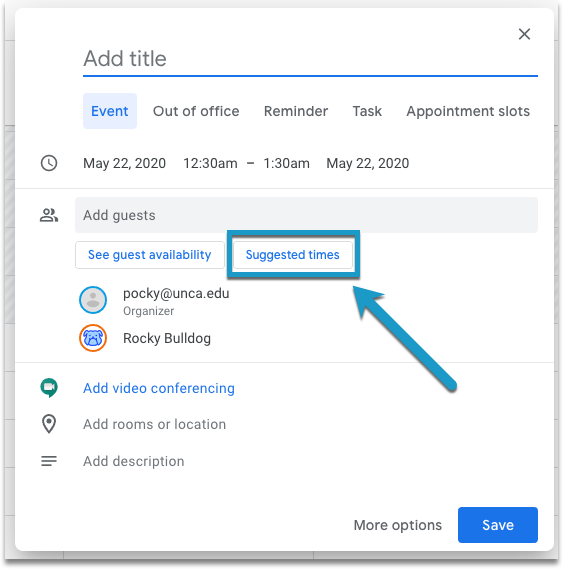Switch to the Reminder tab
This screenshot has width=563, height=569.
click(296, 111)
